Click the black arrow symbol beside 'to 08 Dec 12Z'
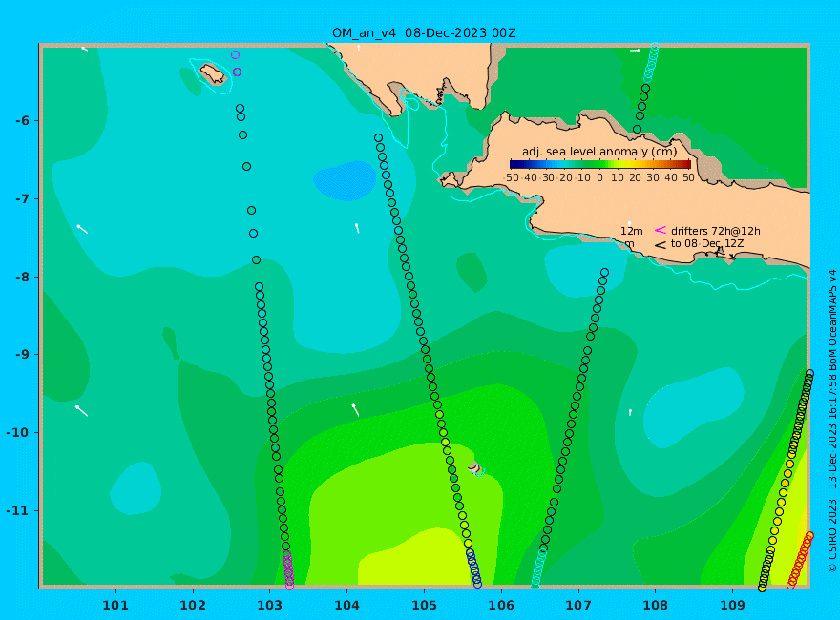Screen dimensions: 840x620 (x=661, y=245)
